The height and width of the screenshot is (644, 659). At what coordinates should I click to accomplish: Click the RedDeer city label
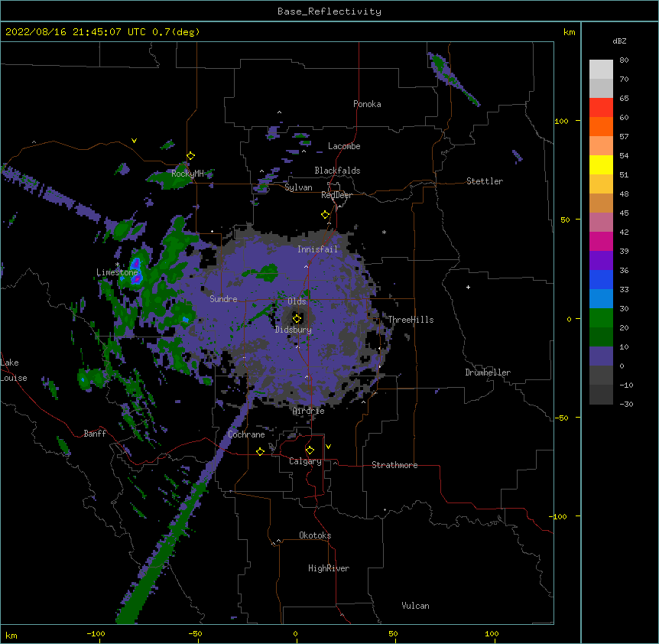pos(336,195)
